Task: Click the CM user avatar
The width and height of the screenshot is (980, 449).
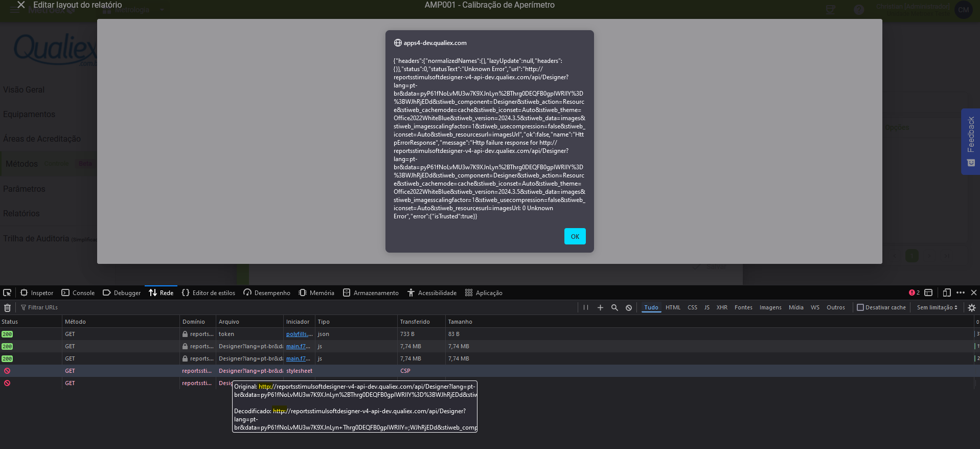Action: pos(964,10)
